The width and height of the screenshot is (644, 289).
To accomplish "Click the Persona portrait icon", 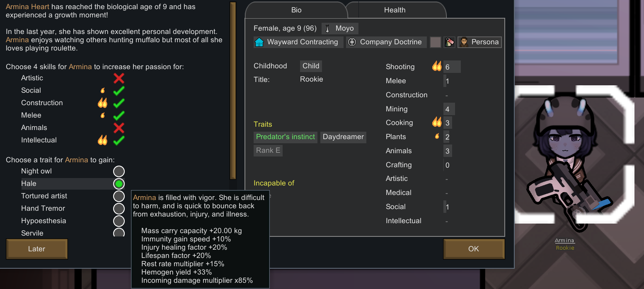I will pyautogui.click(x=464, y=42).
